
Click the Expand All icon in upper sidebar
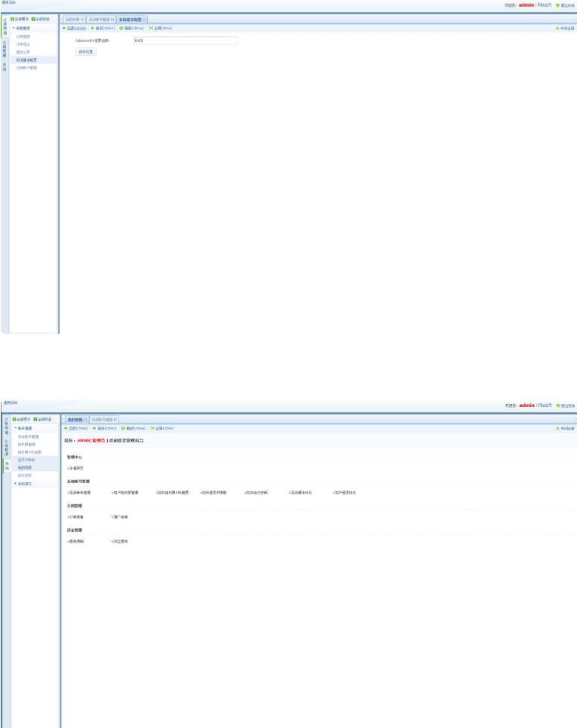point(14,19)
